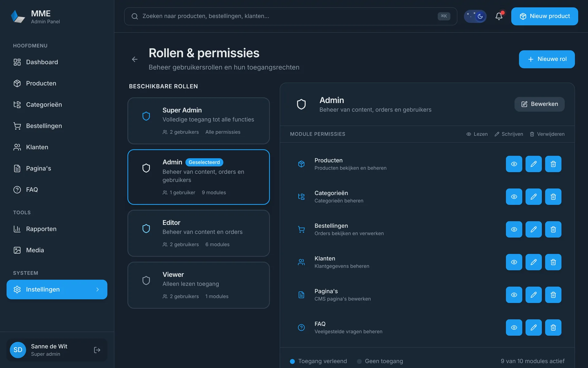588x368 pixels.
Task: Select the Editor role card
Action: tap(198, 233)
